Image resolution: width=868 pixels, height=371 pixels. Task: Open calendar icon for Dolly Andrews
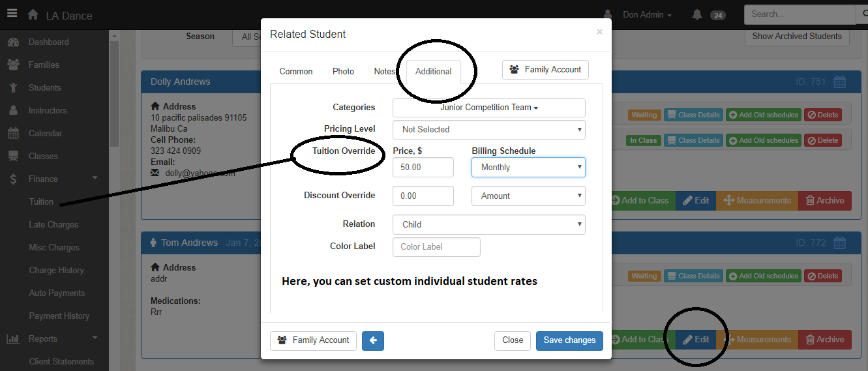(x=840, y=82)
